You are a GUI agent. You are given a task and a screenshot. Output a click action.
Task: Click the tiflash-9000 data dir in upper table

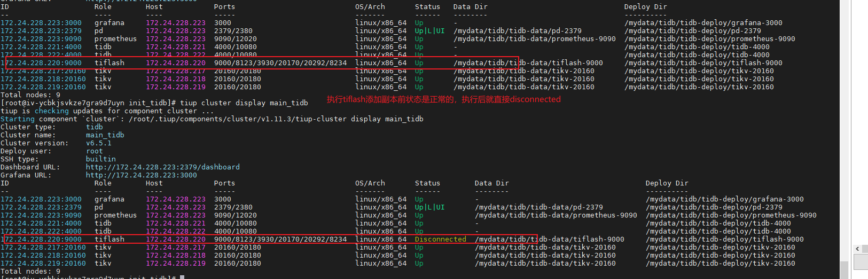[x=528, y=63]
